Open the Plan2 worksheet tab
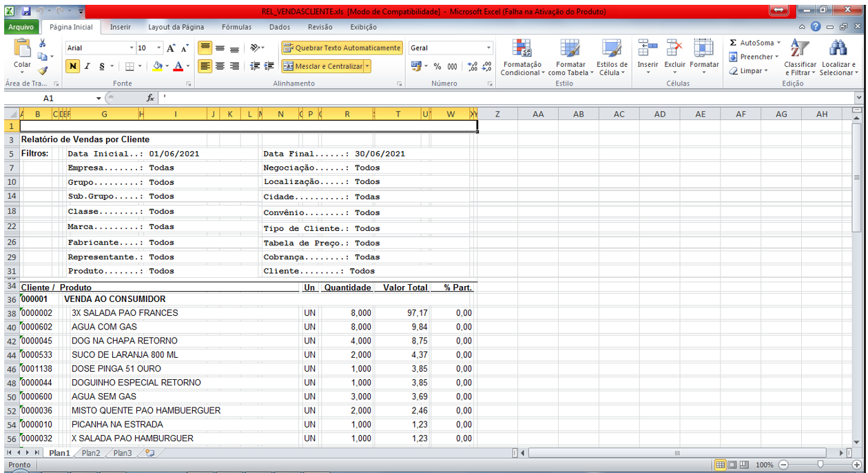The height and width of the screenshot is (473, 868). coord(91,453)
